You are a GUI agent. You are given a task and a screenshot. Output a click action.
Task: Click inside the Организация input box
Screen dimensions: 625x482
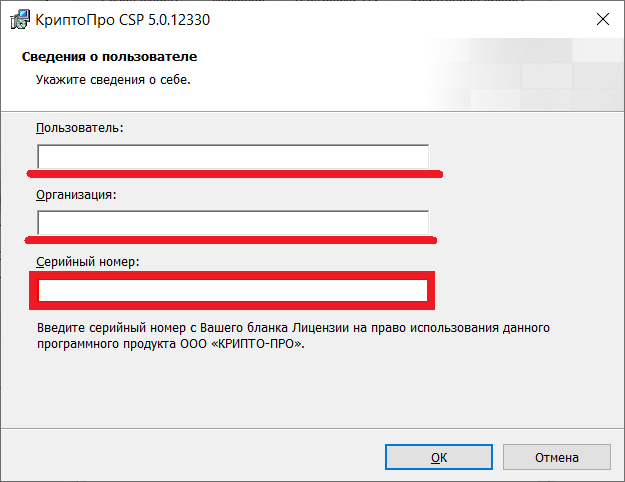click(232, 222)
